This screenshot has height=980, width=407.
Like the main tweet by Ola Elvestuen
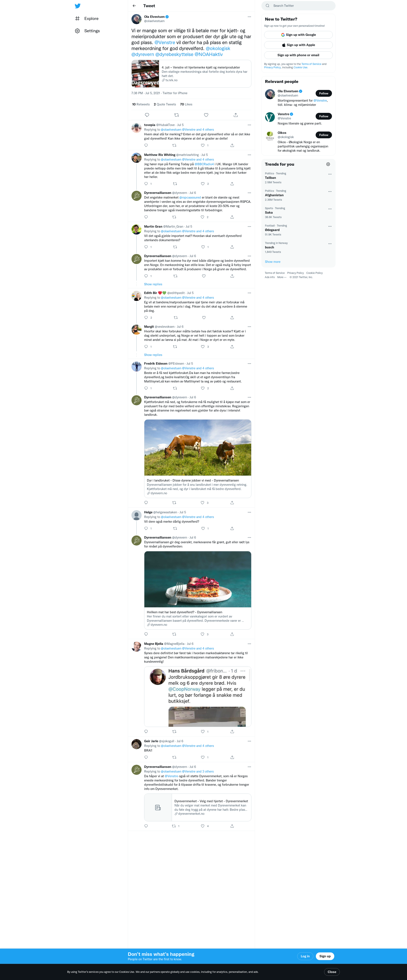206,115
